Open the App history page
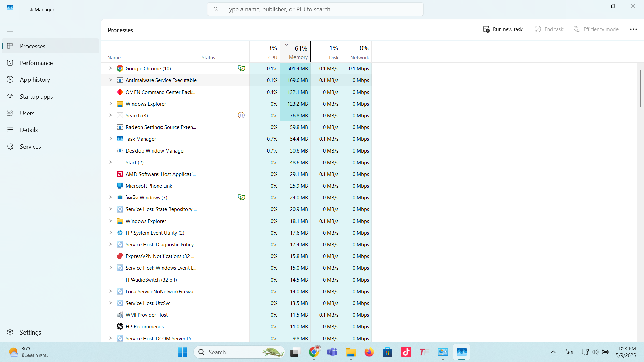 point(50,79)
